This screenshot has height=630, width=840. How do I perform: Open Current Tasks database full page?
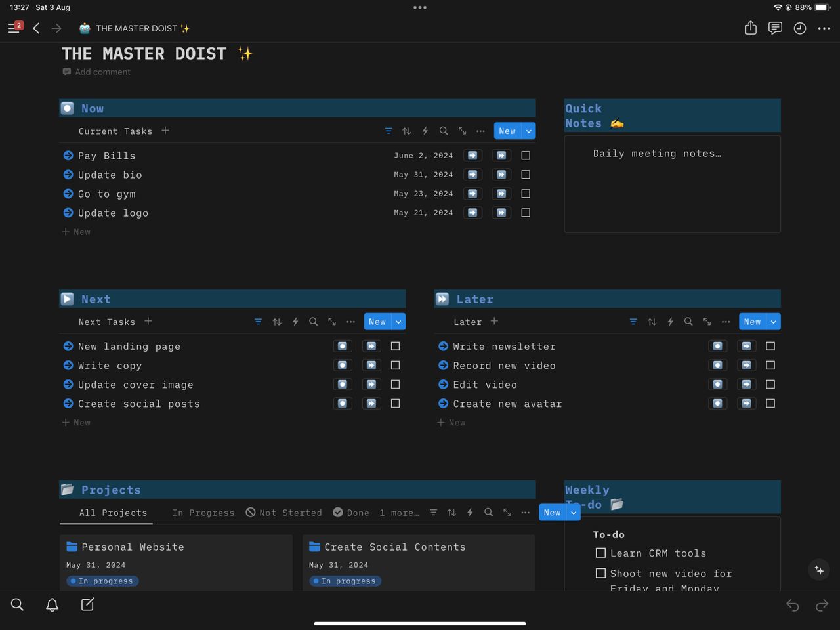pyautogui.click(x=462, y=131)
